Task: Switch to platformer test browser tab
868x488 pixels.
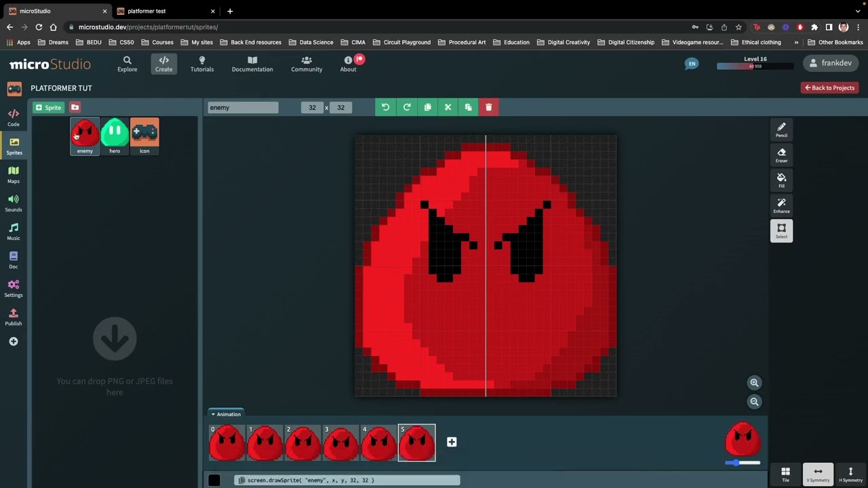Action: pyautogui.click(x=165, y=11)
